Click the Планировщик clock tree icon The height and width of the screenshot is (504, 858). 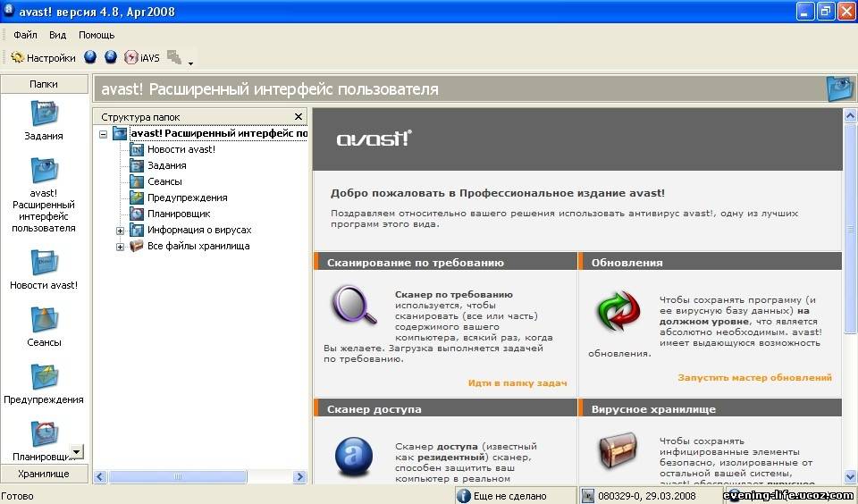136,214
